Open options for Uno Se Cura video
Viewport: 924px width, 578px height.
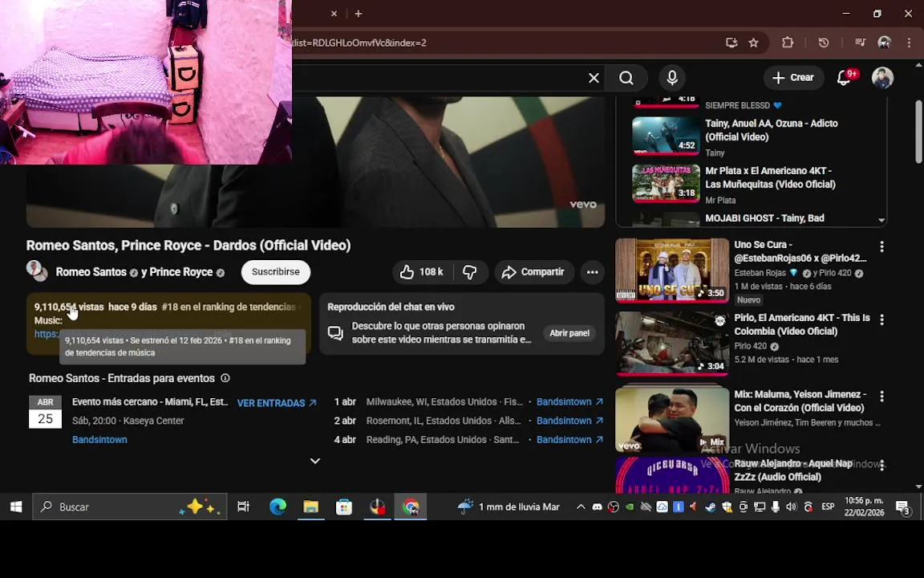[881, 246]
